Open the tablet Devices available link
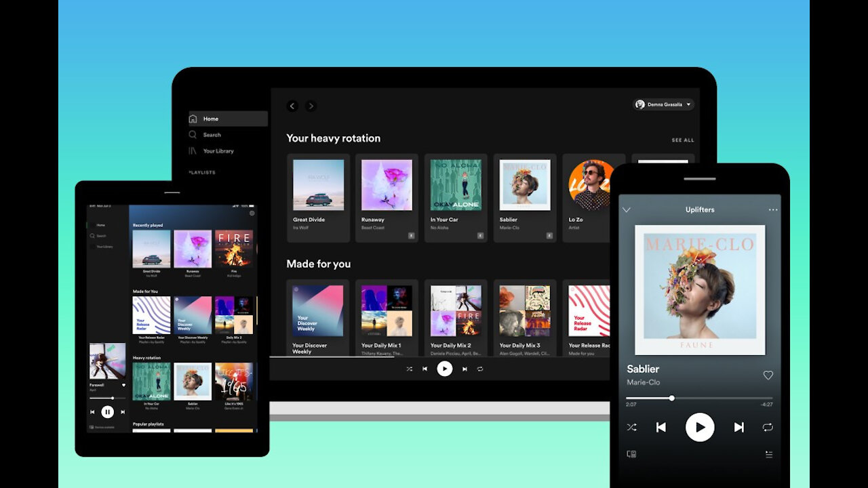The height and width of the screenshot is (488, 868). 102,427
